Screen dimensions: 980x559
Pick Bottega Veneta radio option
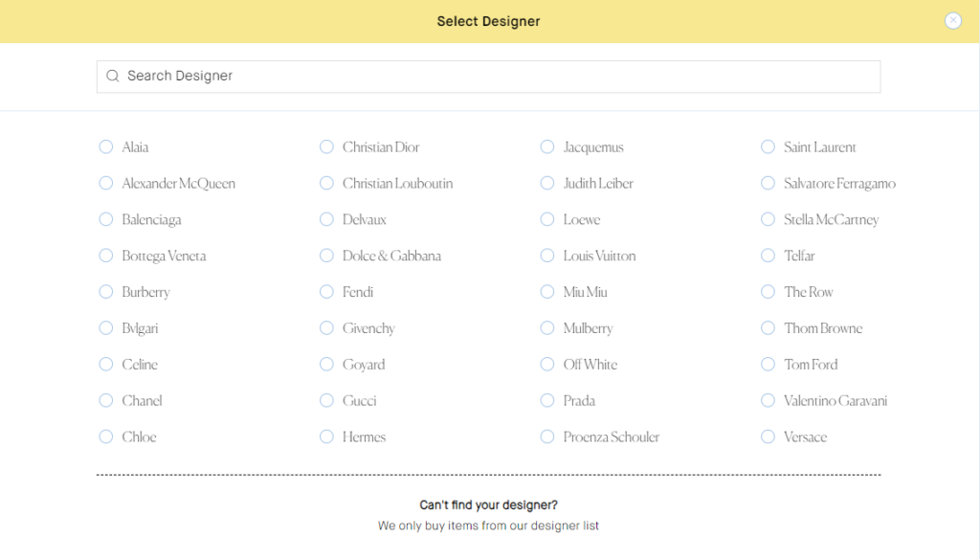pyautogui.click(x=106, y=256)
